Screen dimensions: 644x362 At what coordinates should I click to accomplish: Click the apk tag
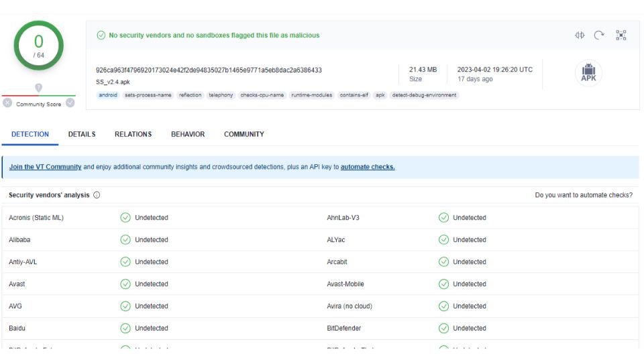tap(380, 95)
